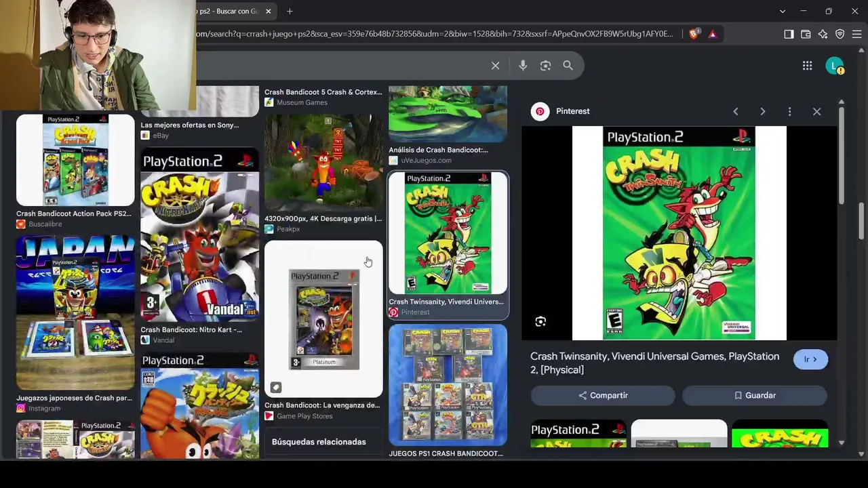Open the Crash Nitro Kart Vandal cover thumbnail

(x=199, y=235)
